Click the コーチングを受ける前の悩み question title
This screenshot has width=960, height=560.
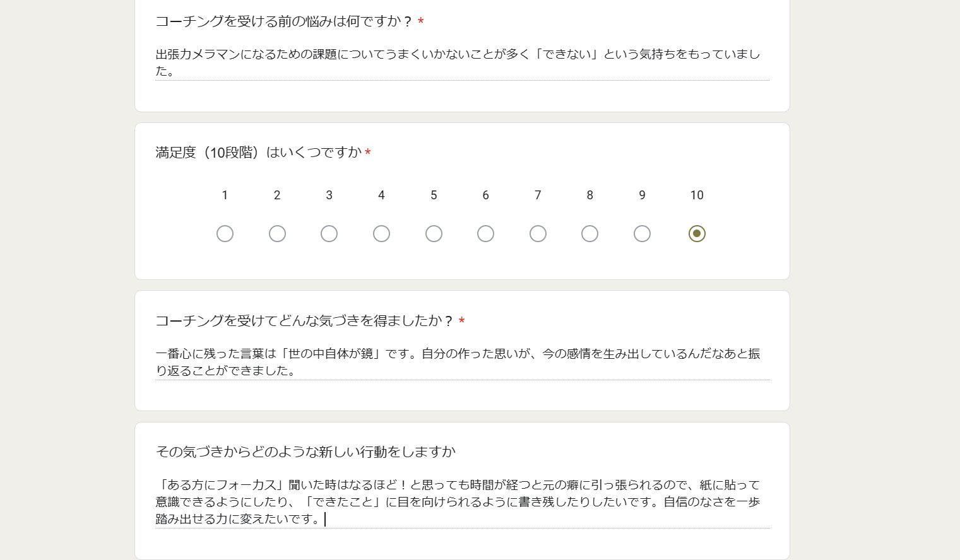[283, 21]
